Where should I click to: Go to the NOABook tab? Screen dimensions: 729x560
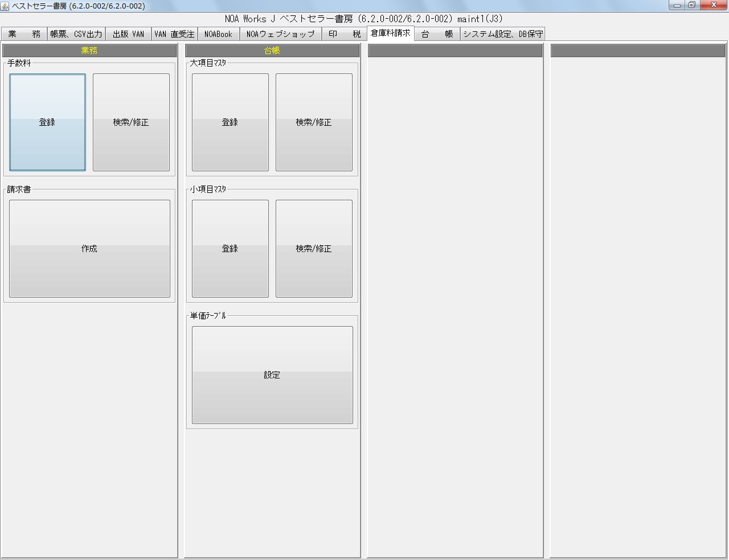[x=218, y=34]
